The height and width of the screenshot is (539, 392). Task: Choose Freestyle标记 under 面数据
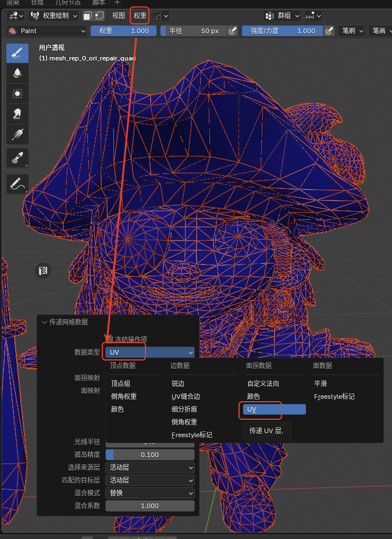tap(334, 397)
